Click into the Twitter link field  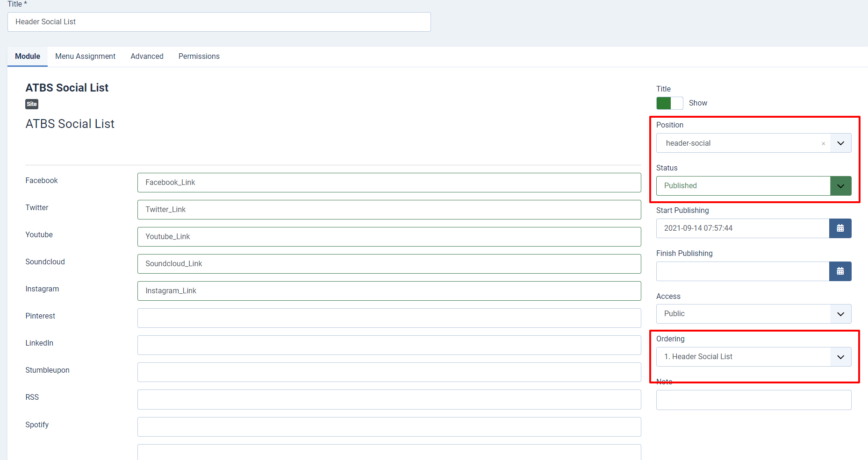pos(389,210)
